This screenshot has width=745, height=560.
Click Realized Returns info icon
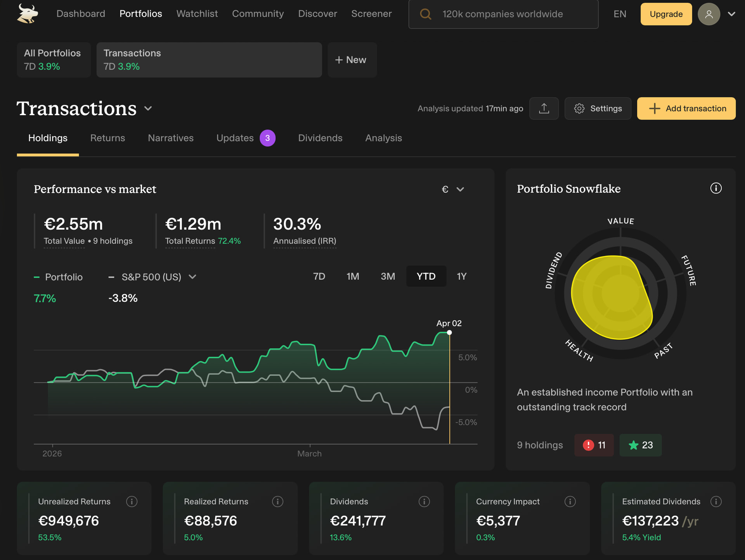tap(277, 501)
